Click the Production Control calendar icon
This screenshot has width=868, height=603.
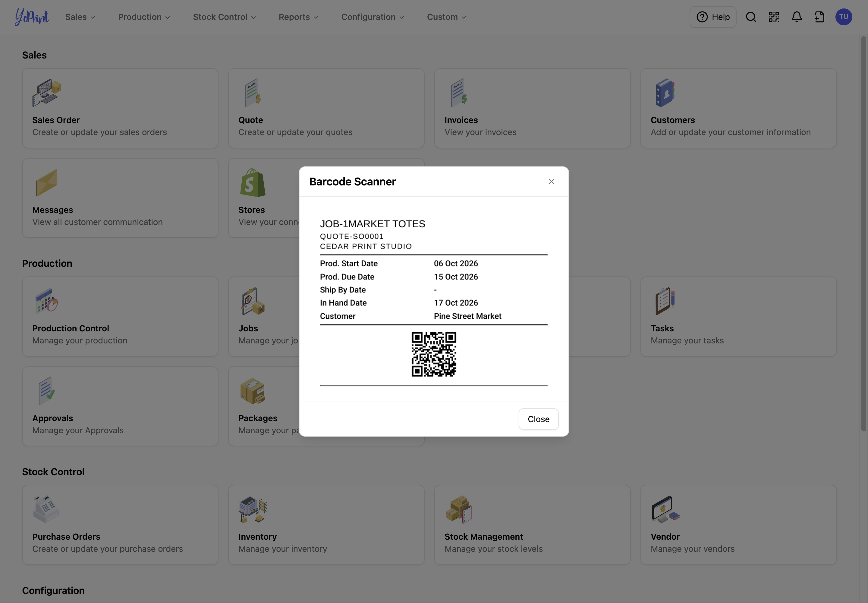tap(47, 301)
